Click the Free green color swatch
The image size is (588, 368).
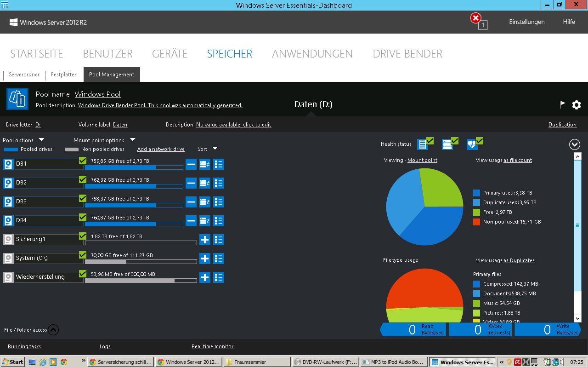(x=477, y=213)
